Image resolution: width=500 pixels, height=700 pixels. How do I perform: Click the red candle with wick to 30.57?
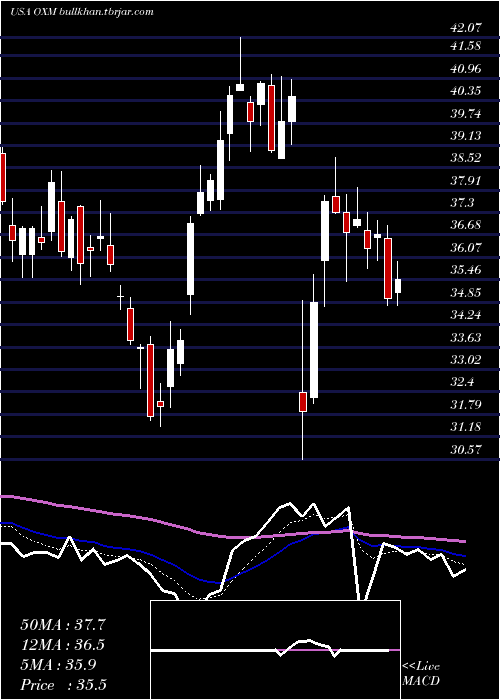click(303, 380)
